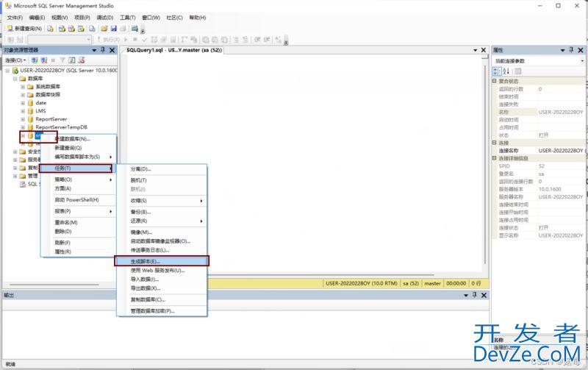Open the available databases combo box

pos(60,40)
